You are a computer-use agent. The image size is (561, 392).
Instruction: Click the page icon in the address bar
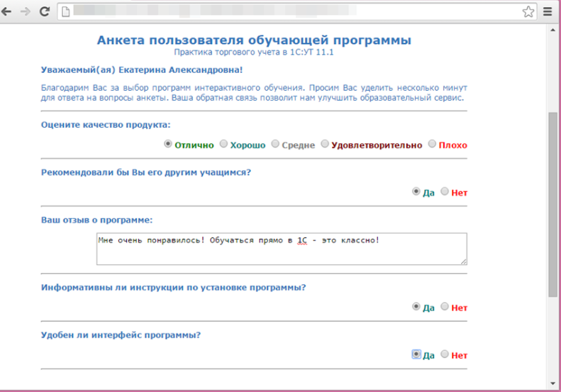pyautogui.click(x=65, y=12)
